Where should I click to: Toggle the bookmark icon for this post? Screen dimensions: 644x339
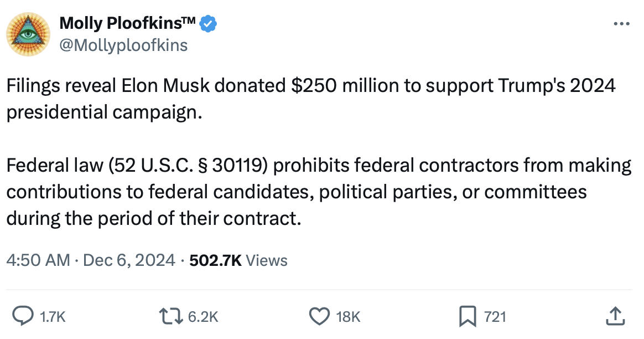click(x=468, y=316)
